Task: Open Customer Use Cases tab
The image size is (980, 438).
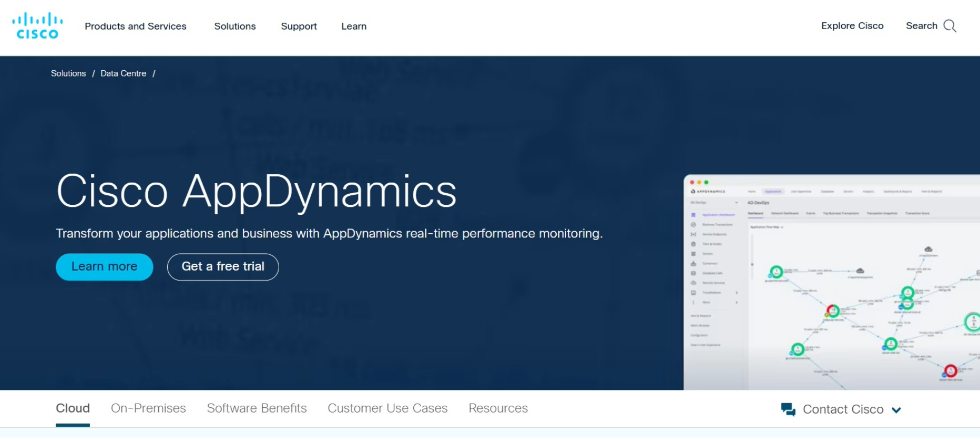Action: click(387, 408)
